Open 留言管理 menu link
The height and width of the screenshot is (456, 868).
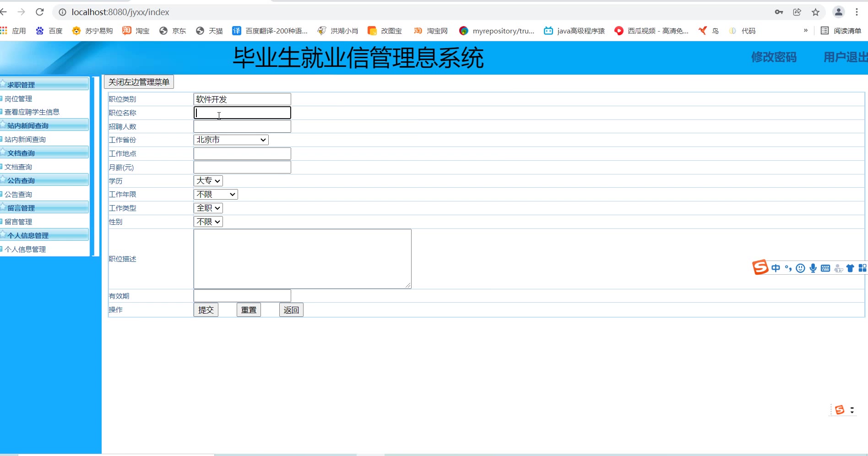pyautogui.click(x=18, y=222)
